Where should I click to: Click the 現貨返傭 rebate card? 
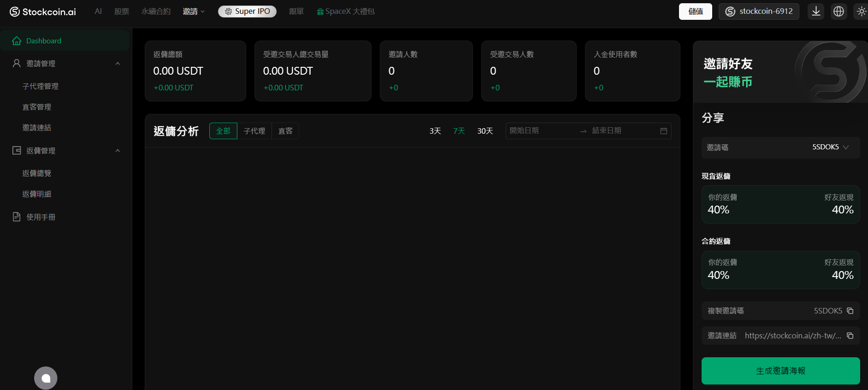tap(781, 205)
